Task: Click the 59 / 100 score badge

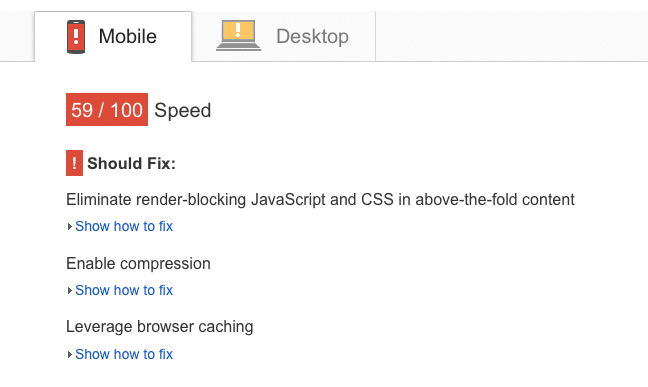Action: pyautogui.click(x=107, y=110)
